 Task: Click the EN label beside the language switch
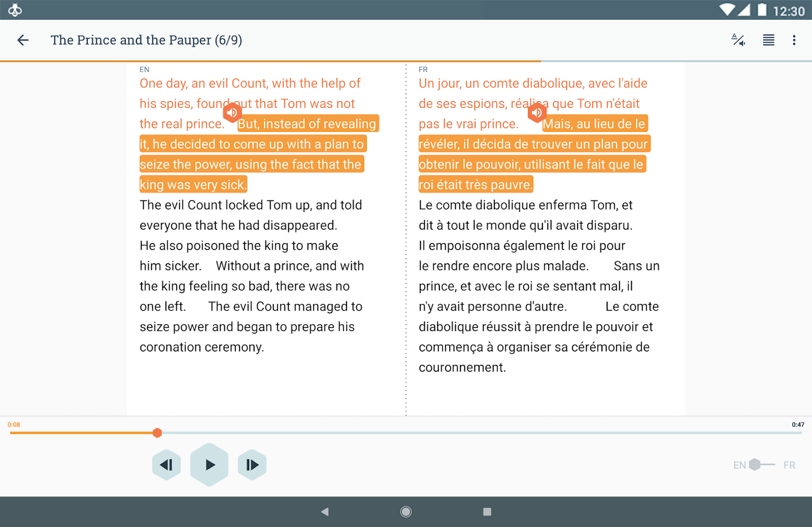[x=740, y=465]
